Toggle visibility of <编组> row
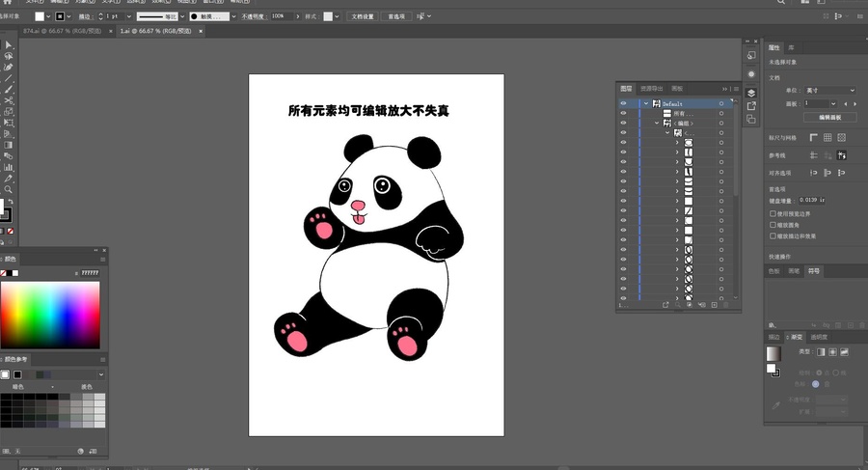 click(623, 123)
